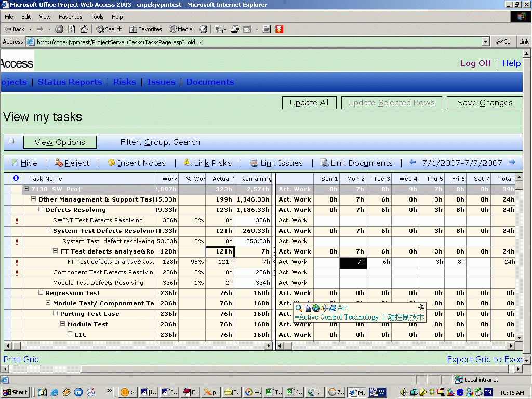
Task: Click the Link Risks warning icon
Action: (x=188, y=163)
